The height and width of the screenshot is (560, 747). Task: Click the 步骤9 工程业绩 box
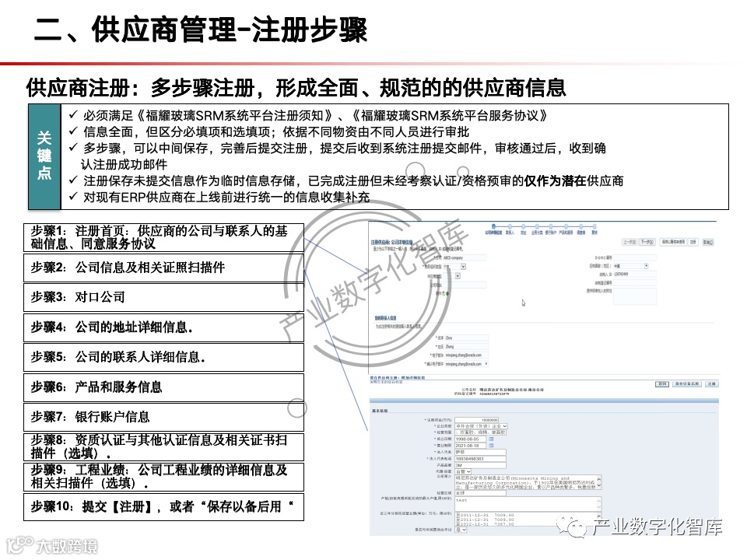pos(163,477)
